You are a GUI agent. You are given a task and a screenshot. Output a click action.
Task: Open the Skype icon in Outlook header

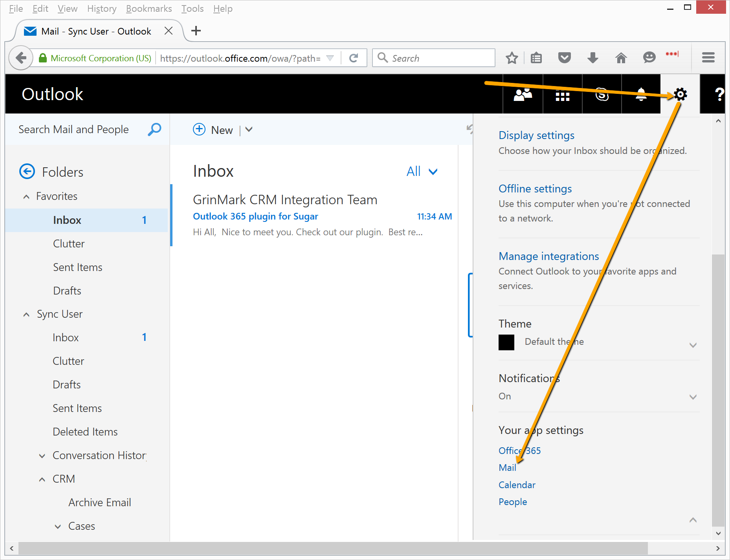click(602, 94)
